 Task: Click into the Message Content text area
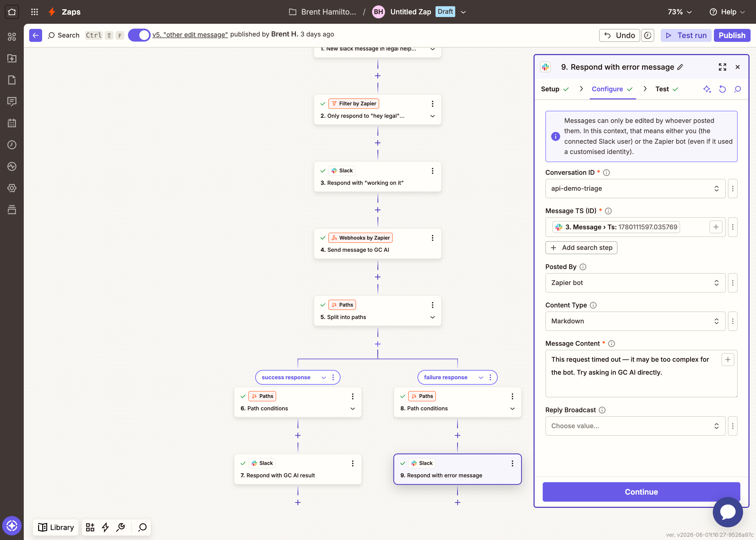coord(641,373)
